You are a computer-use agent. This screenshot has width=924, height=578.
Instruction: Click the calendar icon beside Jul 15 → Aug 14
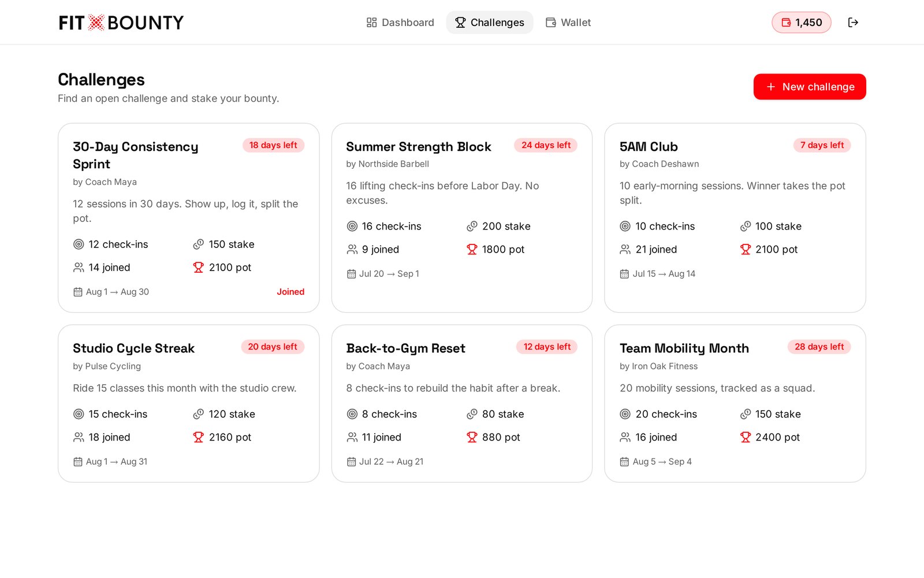[x=624, y=274]
